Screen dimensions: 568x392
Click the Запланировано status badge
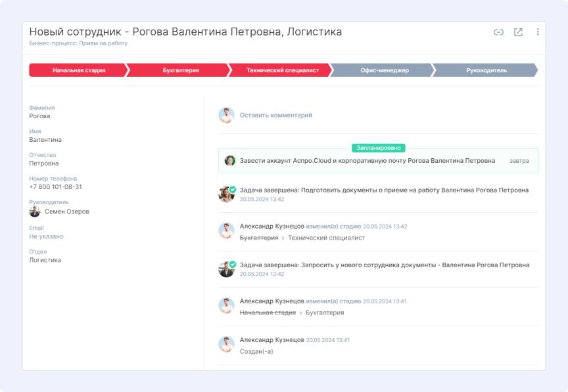(378, 148)
